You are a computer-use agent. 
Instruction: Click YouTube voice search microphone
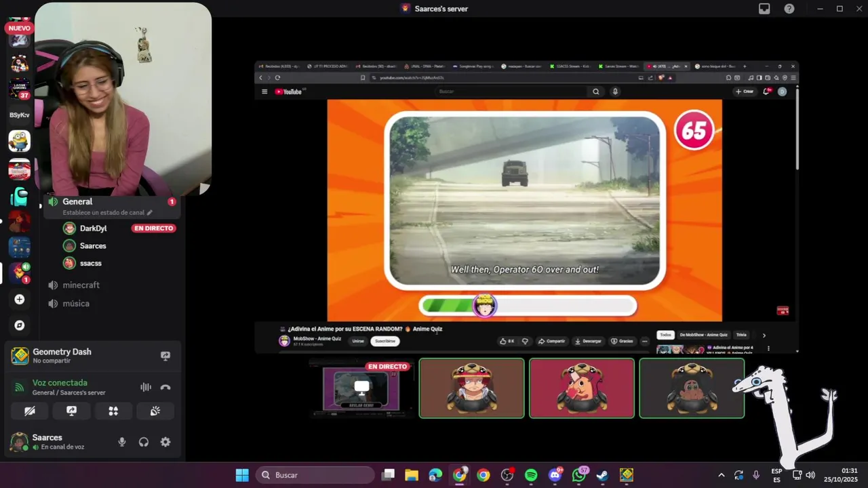pos(615,91)
